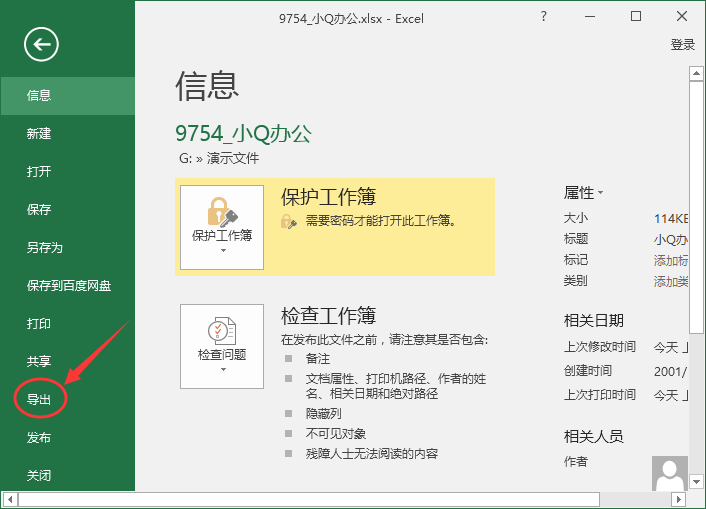
Task: Click the vertical scrollbar up arrow
Action: 696,73
